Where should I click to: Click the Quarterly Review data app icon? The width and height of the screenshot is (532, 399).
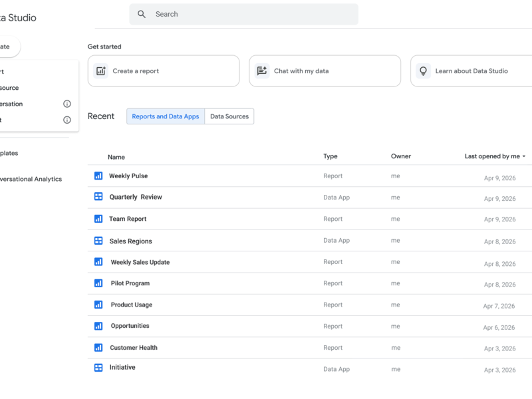tap(98, 197)
